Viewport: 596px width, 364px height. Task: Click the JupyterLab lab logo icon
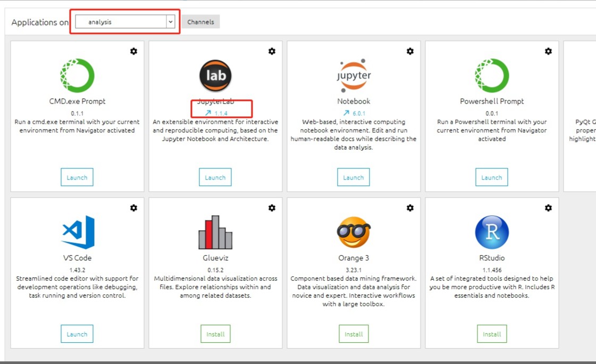(x=215, y=75)
